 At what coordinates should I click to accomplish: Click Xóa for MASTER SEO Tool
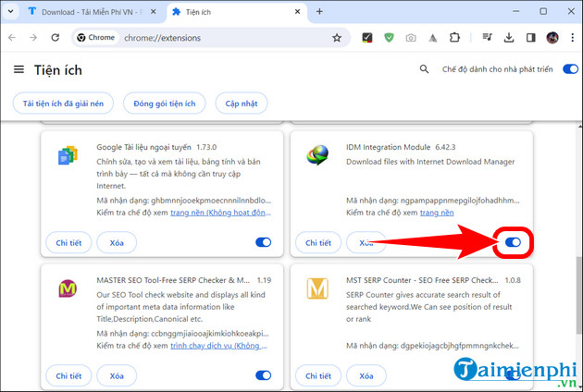click(117, 375)
